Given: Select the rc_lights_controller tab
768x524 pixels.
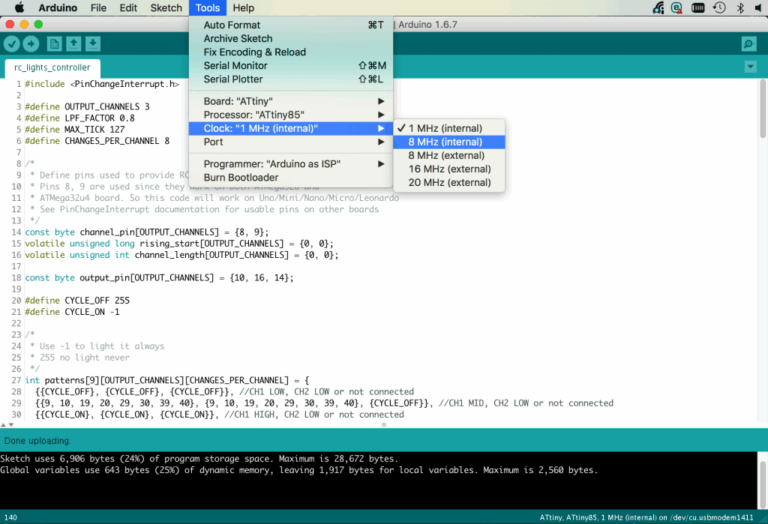Looking at the screenshot, I should pos(52,67).
